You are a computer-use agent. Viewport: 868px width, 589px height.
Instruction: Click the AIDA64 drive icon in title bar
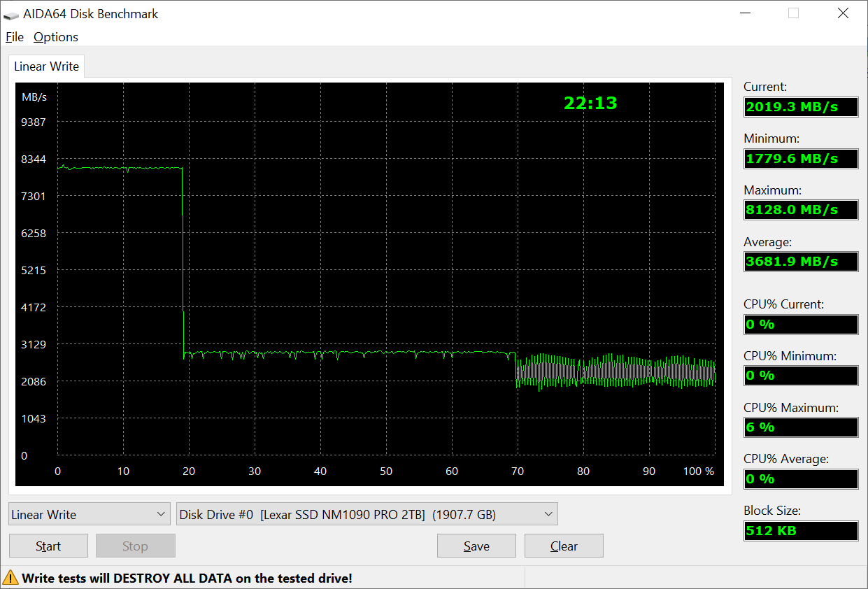coord(11,14)
